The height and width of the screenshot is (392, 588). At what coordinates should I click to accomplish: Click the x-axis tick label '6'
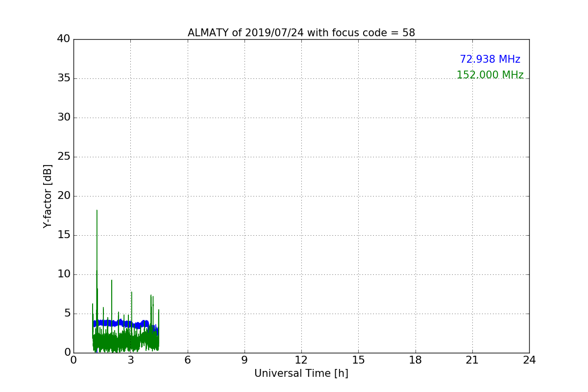(188, 360)
